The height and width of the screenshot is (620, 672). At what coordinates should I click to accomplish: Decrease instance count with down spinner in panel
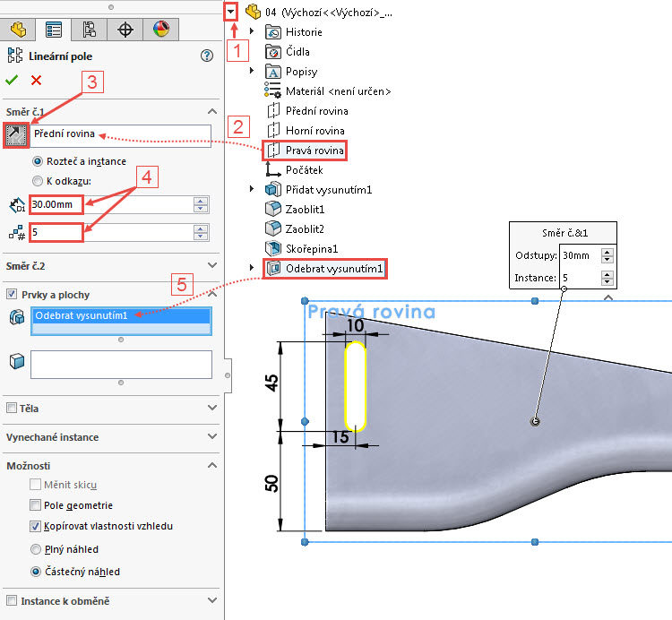[x=201, y=237]
